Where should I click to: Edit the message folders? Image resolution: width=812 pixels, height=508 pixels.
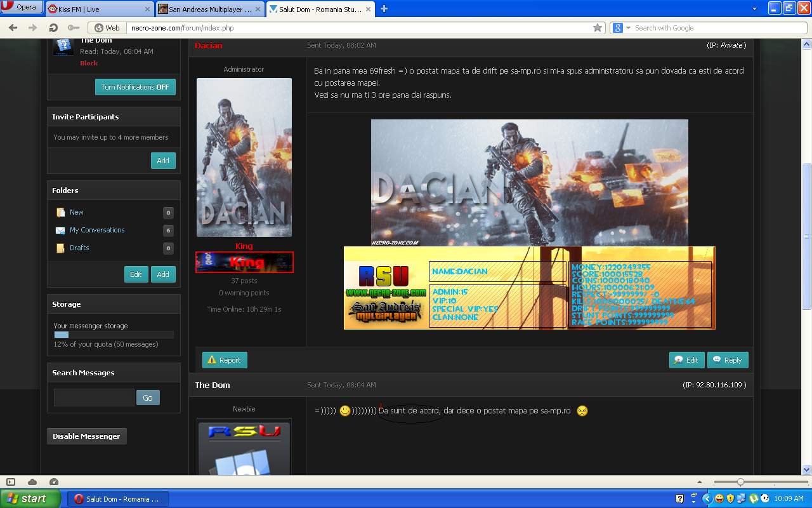(136, 274)
